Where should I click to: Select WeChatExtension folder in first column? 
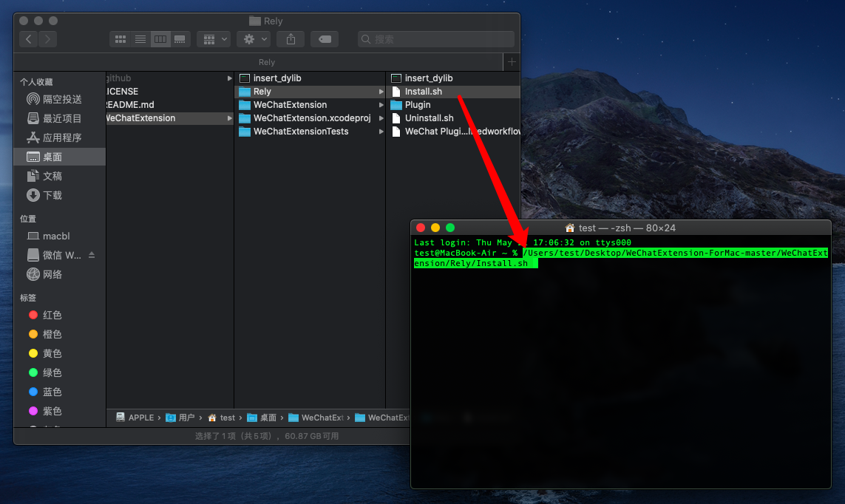(170, 118)
